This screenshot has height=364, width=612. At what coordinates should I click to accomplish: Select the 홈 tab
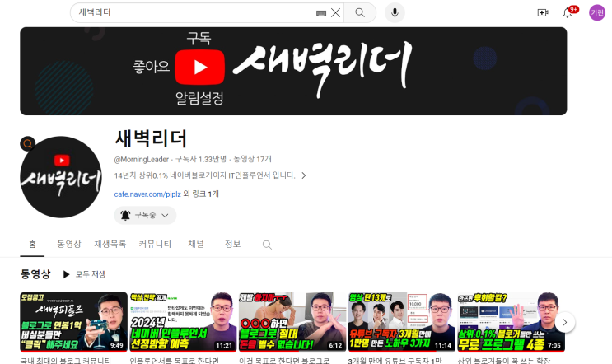[x=32, y=245]
